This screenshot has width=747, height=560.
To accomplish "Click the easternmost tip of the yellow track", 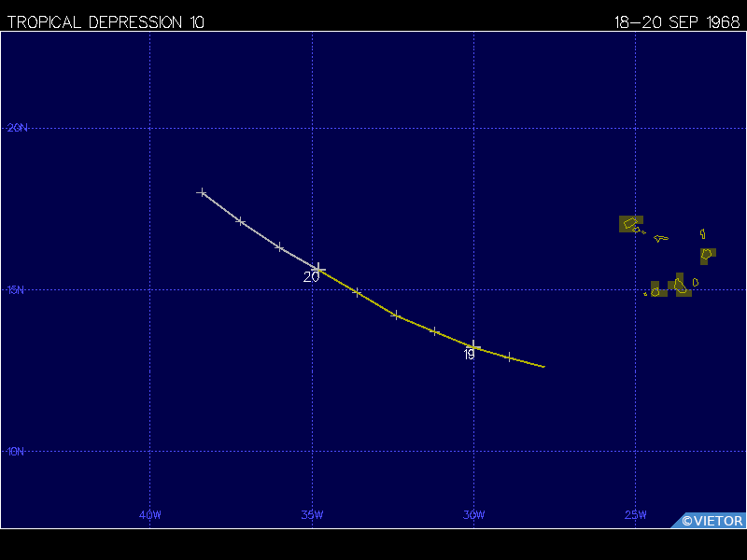I will click(x=543, y=367).
